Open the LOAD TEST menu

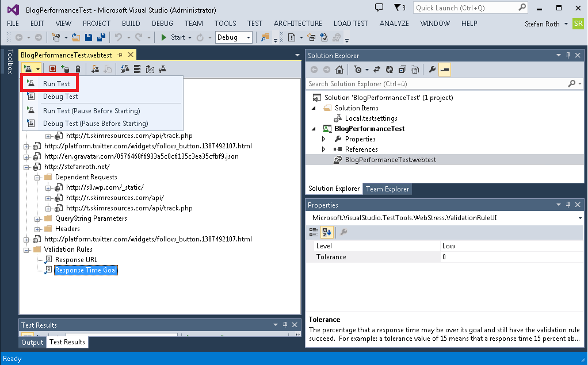coord(350,23)
